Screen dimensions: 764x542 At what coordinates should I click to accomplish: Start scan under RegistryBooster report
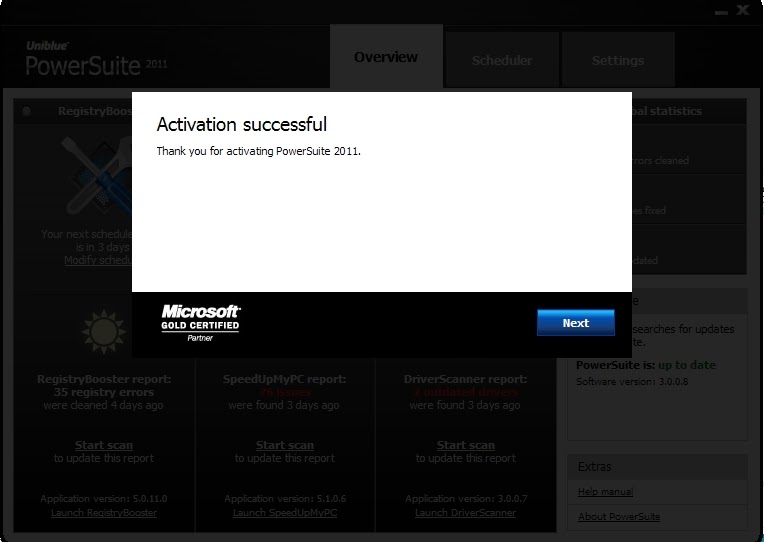pyautogui.click(x=104, y=445)
